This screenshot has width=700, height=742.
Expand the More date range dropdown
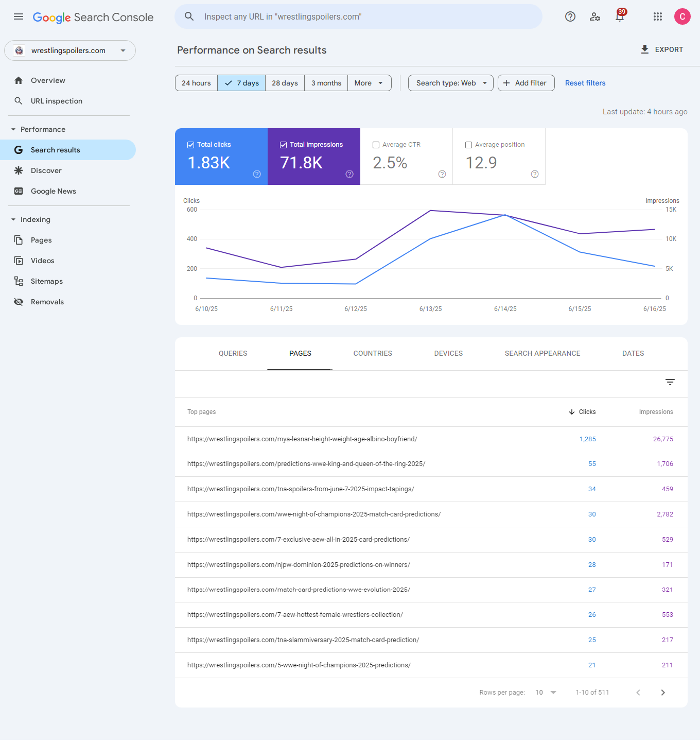pyautogui.click(x=369, y=83)
